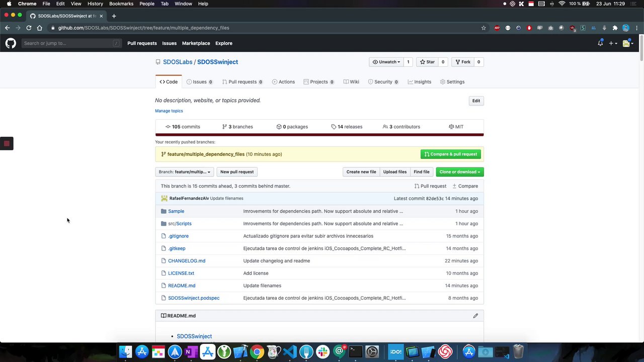Open the Adblock Plus extension icon
This screenshot has width=644, height=362.
point(497,28)
